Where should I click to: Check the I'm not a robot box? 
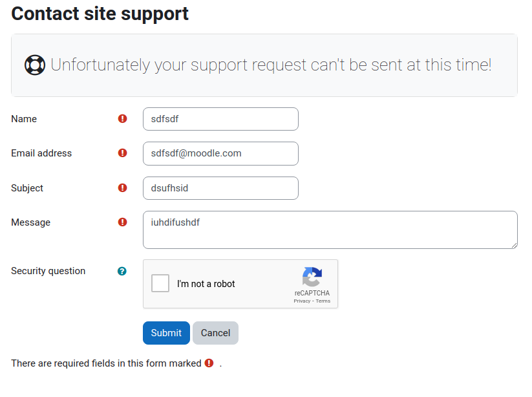point(160,283)
